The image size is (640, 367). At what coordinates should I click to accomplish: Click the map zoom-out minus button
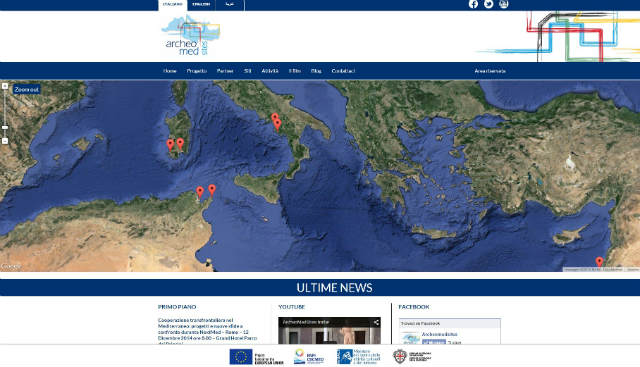tap(5, 141)
